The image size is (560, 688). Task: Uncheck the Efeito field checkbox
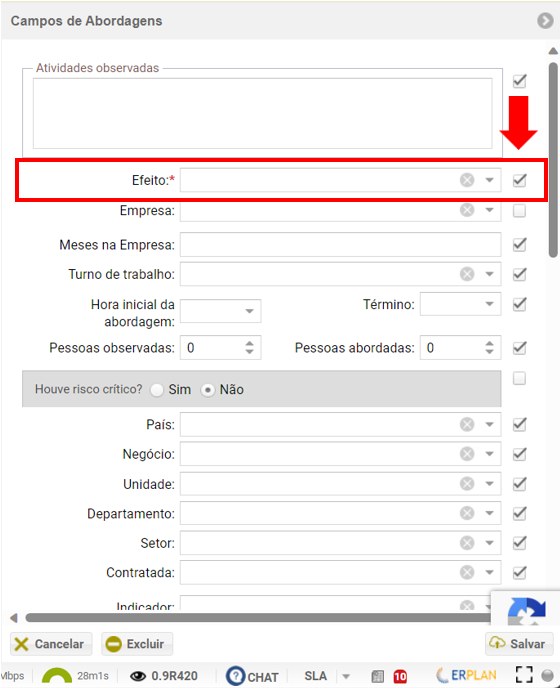click(x=520, y=180)
